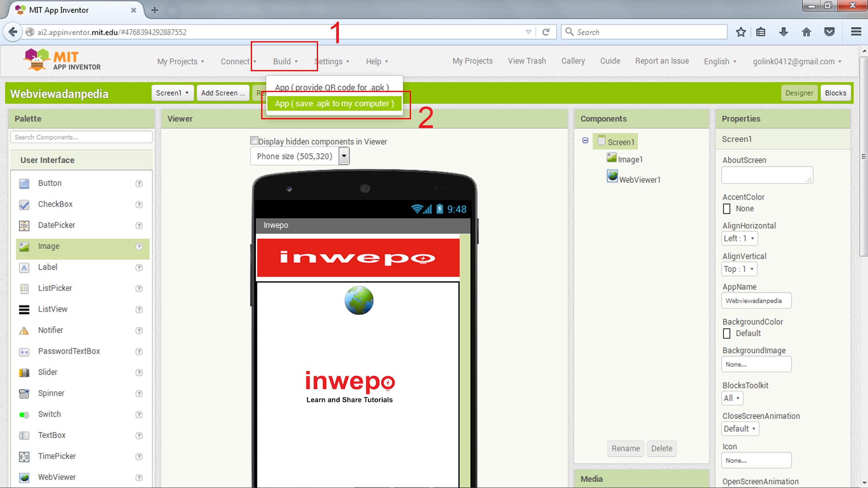This screenshot has width=868, height=488.
Task: Click the Firefox bookmark star icon
Action: (x=741, y=32)
